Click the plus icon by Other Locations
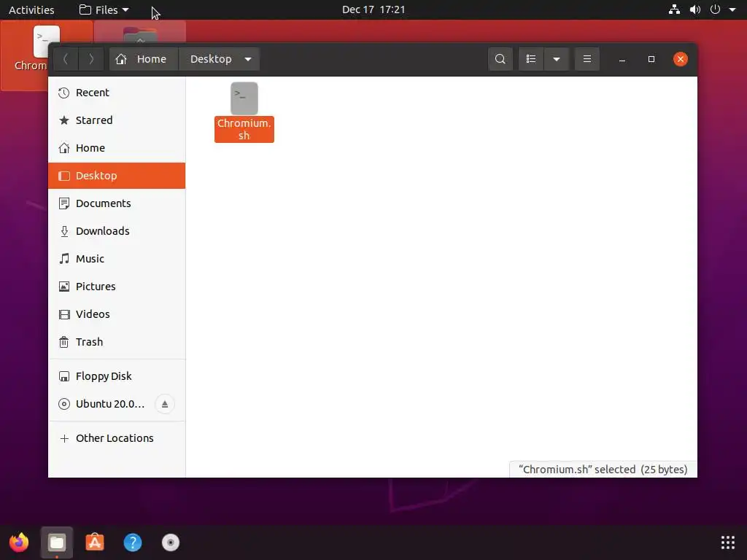Image resolution: width=747 pixels, height=560 pixels. click(64, 438)
